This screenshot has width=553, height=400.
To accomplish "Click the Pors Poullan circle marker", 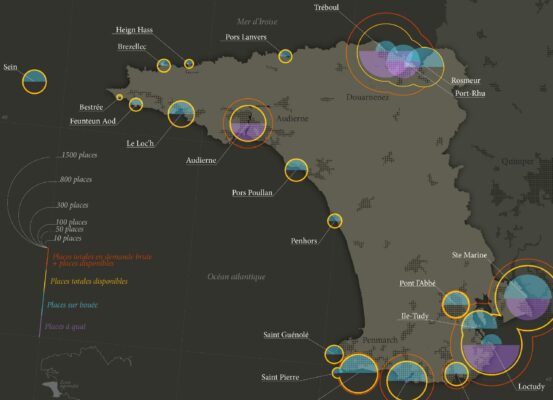I will 296,170.
